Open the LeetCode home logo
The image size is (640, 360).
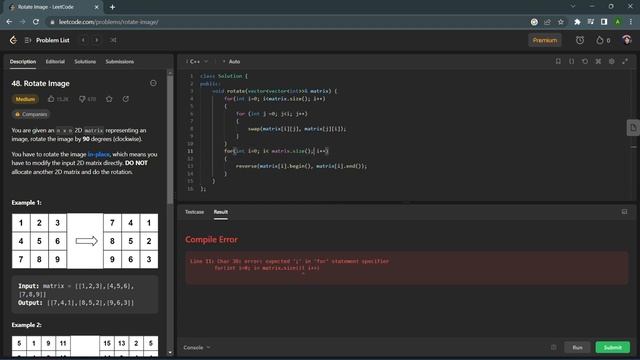[13, 40]
